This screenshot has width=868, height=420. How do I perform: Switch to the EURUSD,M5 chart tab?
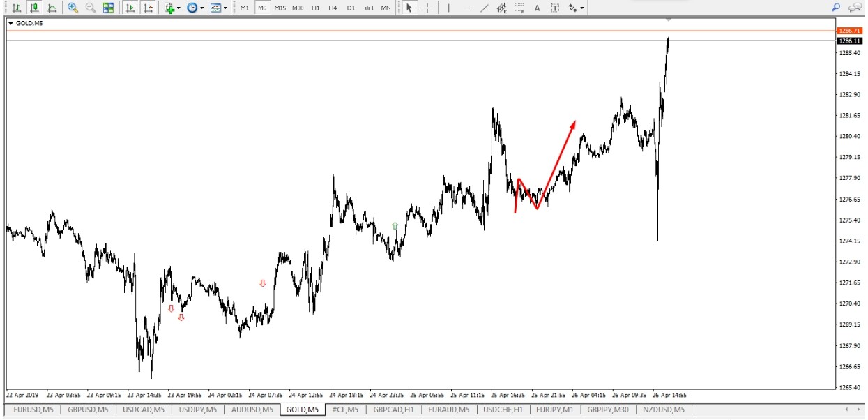point(32,410)
